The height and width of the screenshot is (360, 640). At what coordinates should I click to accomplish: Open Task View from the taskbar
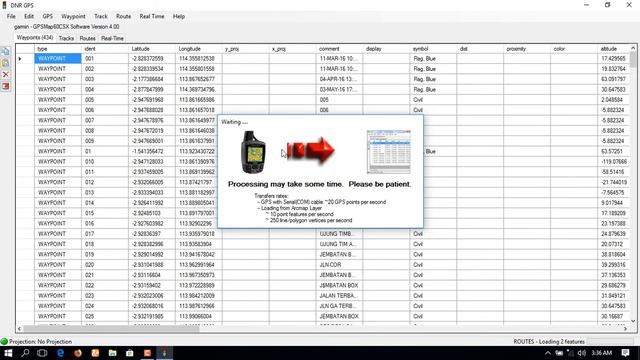pyautogui.click(x=42, y=353)
